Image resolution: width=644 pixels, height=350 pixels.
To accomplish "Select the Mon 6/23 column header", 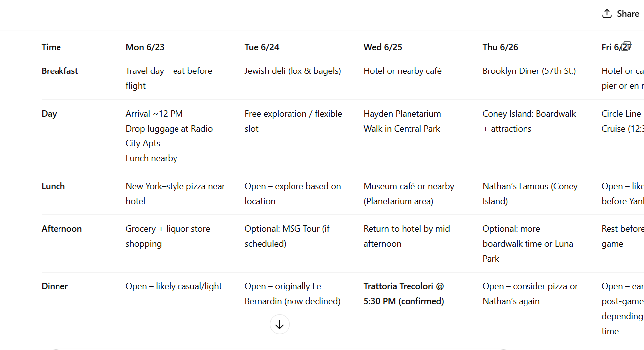I will 145,47.
